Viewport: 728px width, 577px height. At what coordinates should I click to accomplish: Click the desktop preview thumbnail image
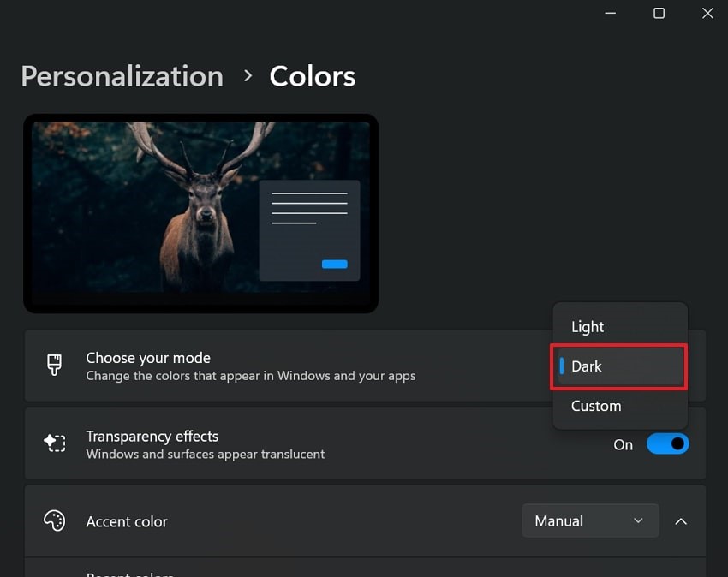(x=201, y=213)
